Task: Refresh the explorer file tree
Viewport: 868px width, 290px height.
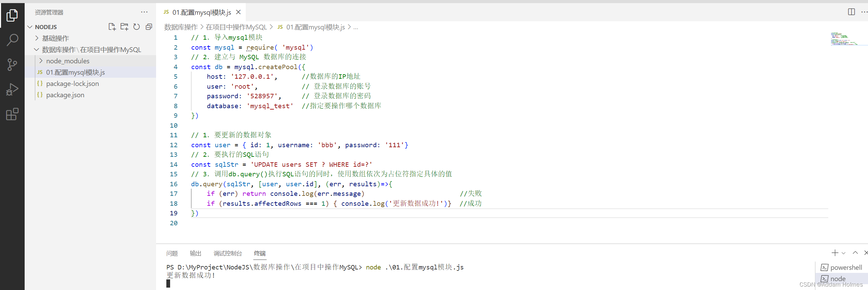Action: [137, 27]
